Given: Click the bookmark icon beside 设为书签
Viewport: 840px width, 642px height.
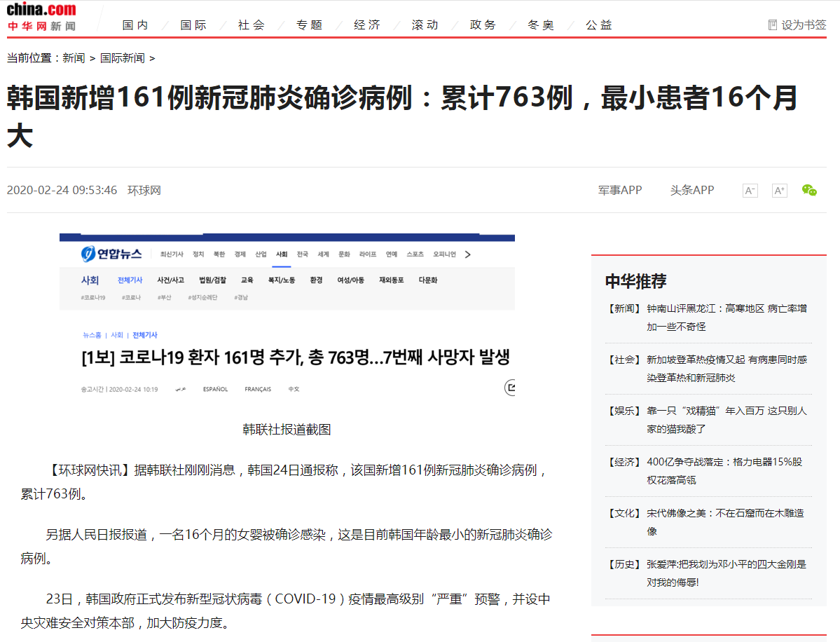Looking at the screenshot, I should [773, 25].
